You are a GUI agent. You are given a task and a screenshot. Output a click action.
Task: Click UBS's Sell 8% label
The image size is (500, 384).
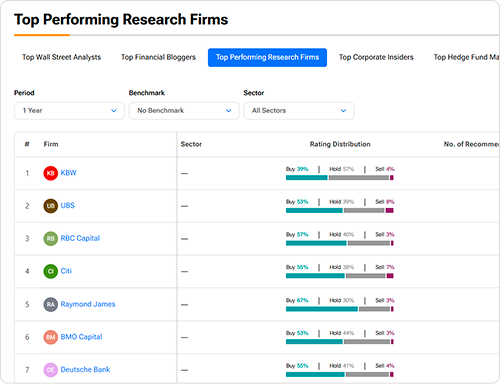[385, 202]
